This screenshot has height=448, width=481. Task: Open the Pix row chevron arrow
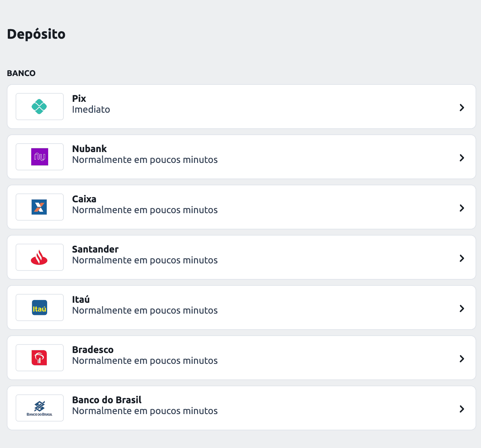(x=462, y=108)
